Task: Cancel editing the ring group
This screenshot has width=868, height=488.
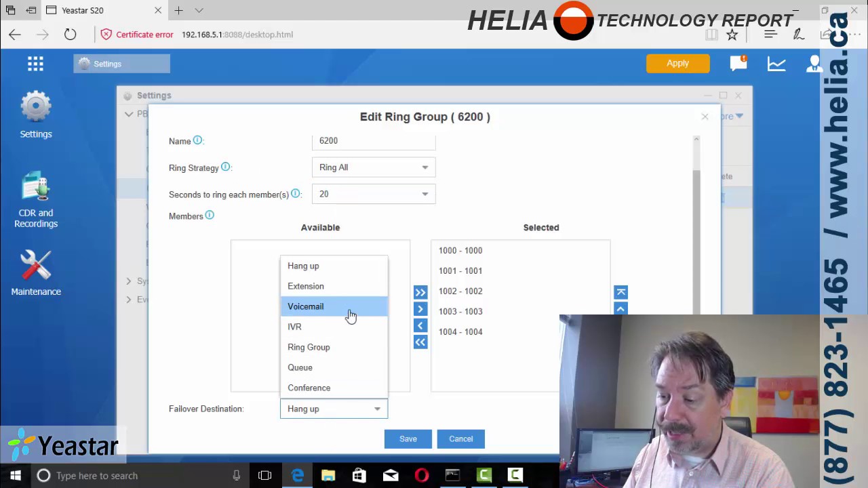Action: (x=461, y=439)
